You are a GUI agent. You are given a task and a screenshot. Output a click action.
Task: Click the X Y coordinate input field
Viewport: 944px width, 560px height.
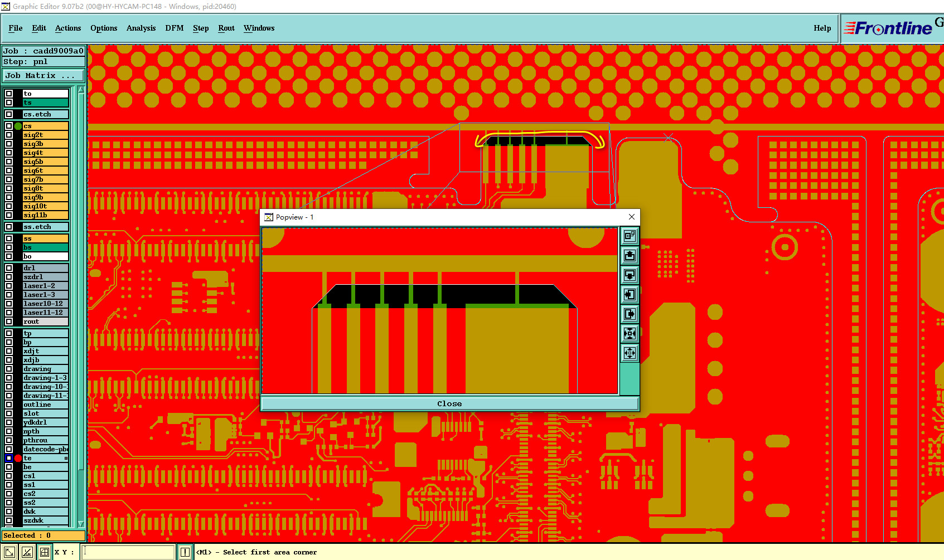[128, 552]
